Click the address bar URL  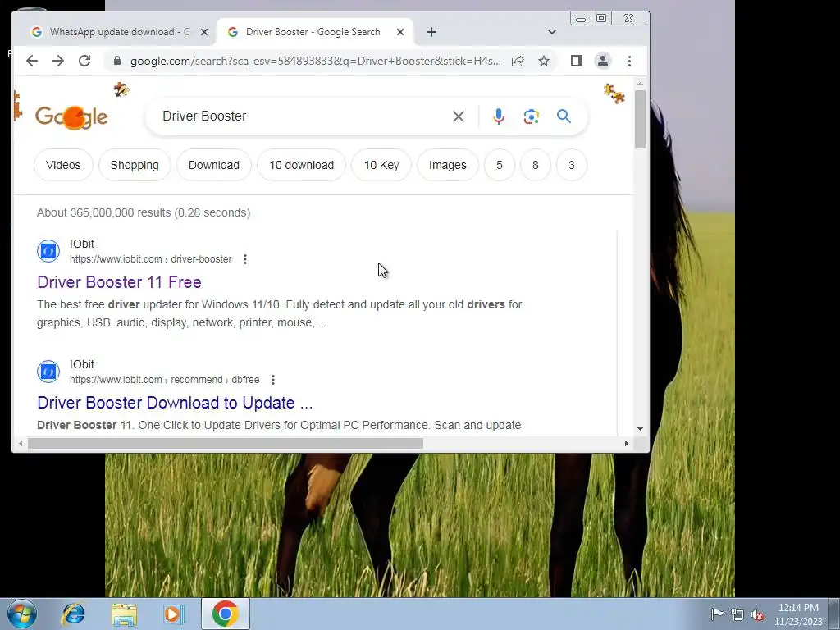click(x=316, y=61)
